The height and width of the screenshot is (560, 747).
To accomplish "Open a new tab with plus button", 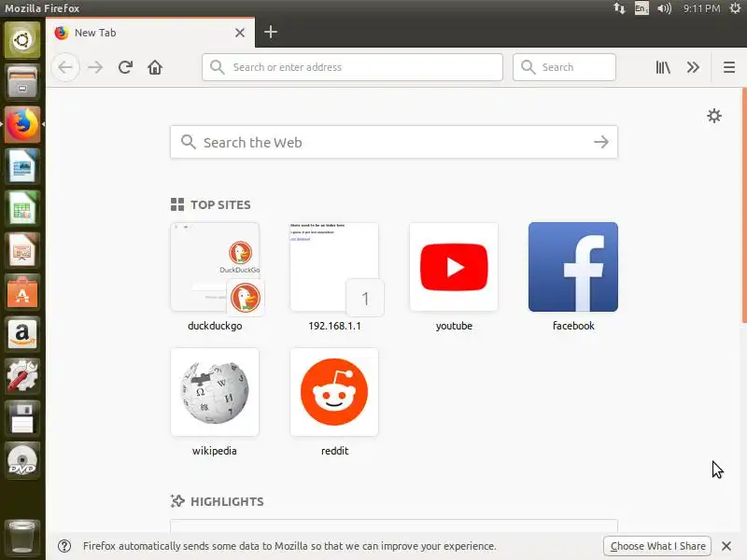I will 271,33.
